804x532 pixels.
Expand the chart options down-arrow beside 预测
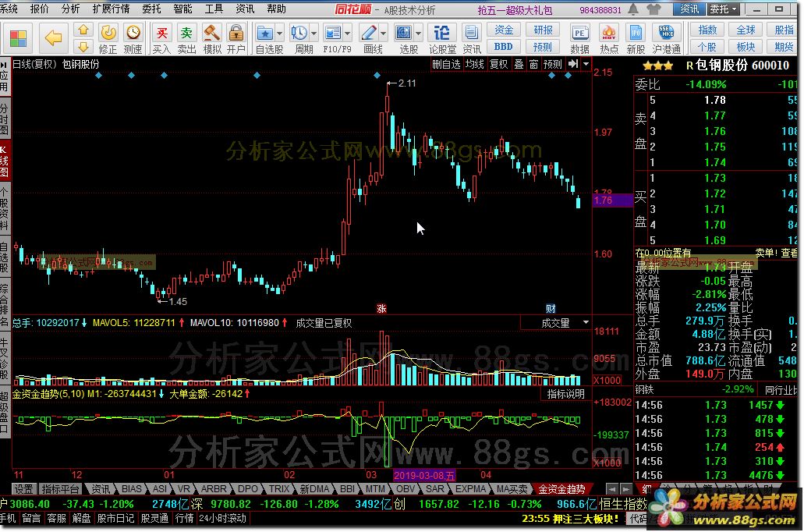tap(586, 64)
